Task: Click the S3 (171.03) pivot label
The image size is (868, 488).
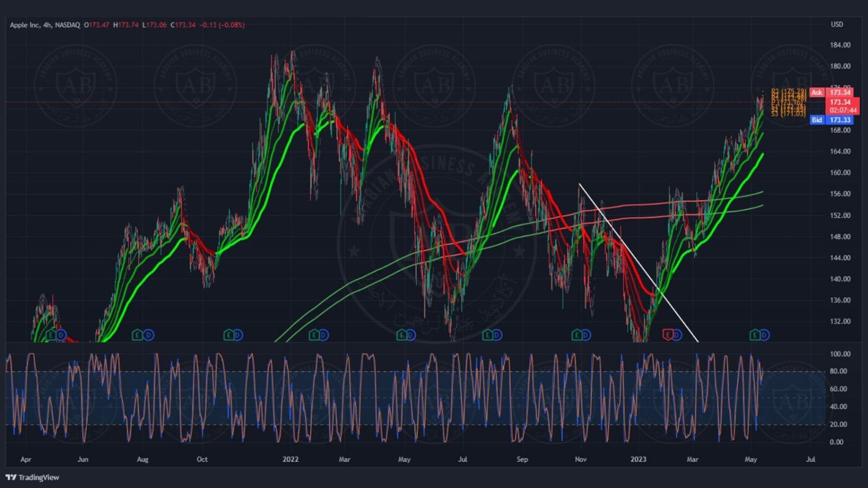Action: [788, 114]
